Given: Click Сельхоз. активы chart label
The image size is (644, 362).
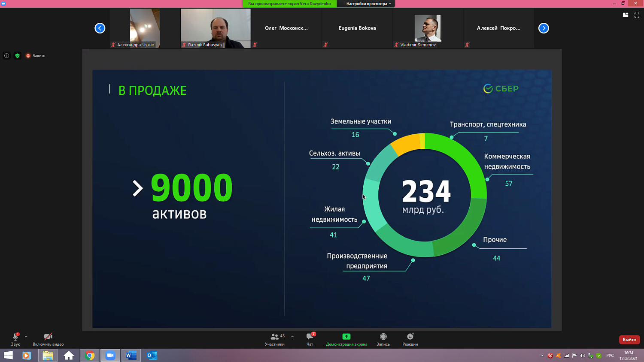Looking at the screenshot, I should pos(334,153).
